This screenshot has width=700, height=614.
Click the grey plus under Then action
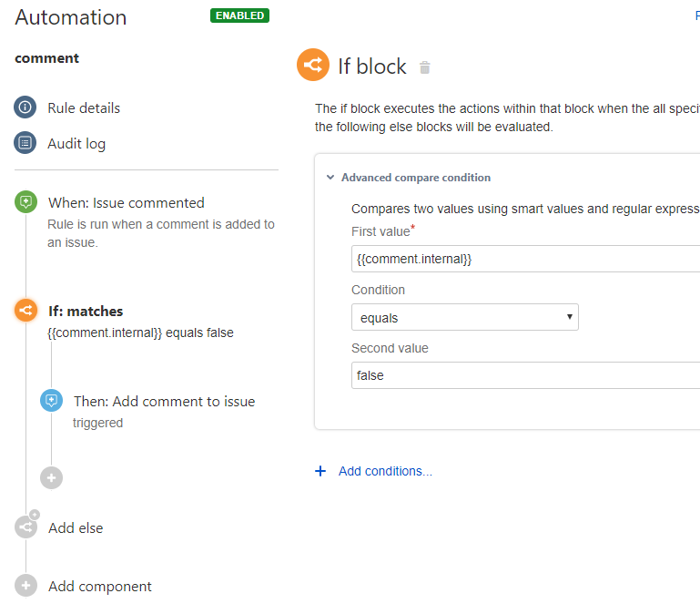point(52,477)
